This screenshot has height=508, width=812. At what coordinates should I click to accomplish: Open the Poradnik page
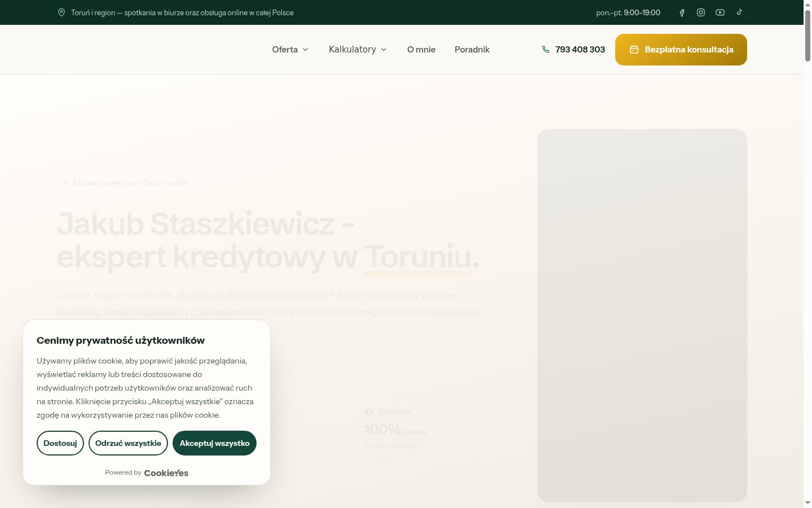472,50
